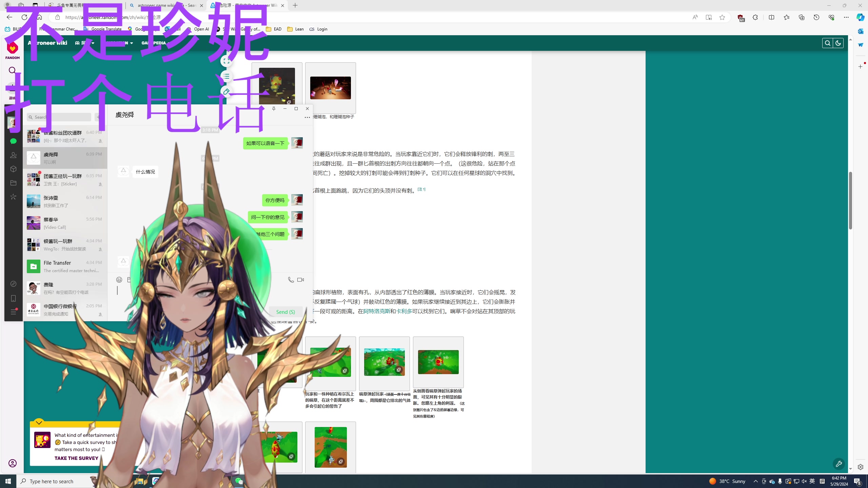Collapse the survey banner with chevron
This screenshot has height=488, width=868.
pyautogui.click(x=39, y=422)
